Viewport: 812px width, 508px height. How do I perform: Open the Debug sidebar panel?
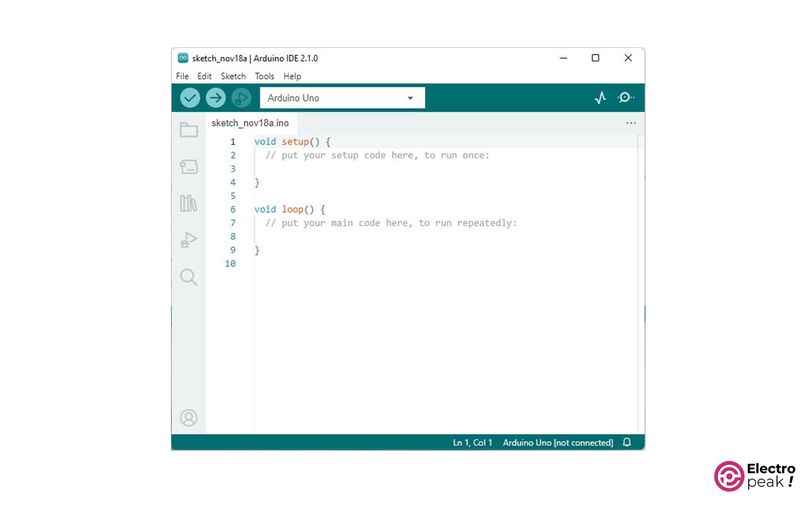click(189, 240)
